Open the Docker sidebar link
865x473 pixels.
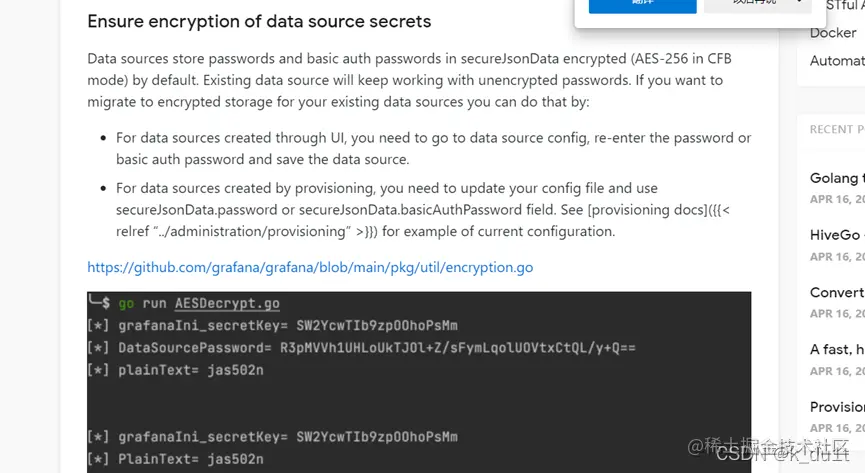pyautogui.click(x=833, y=33)
